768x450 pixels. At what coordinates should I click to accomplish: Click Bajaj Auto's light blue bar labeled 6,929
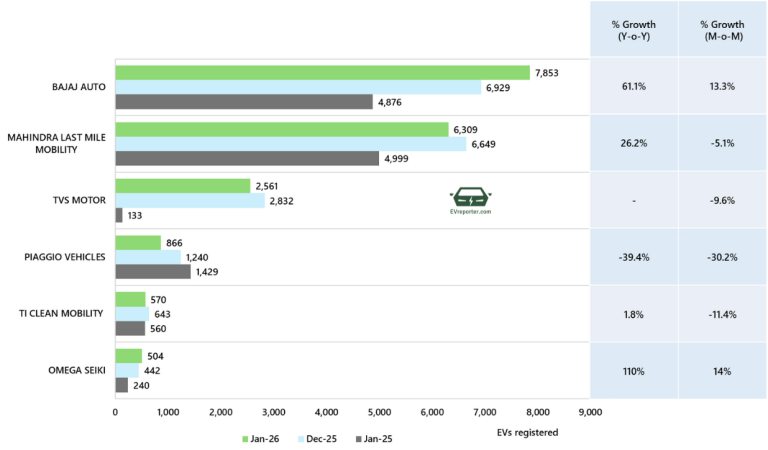[x=298, y=87]
